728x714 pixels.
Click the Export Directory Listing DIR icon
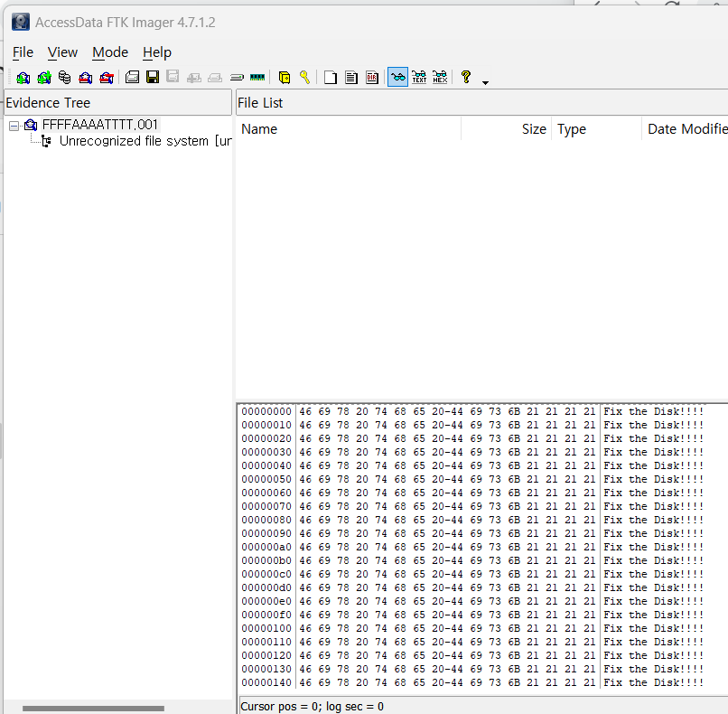pos(372,77)
